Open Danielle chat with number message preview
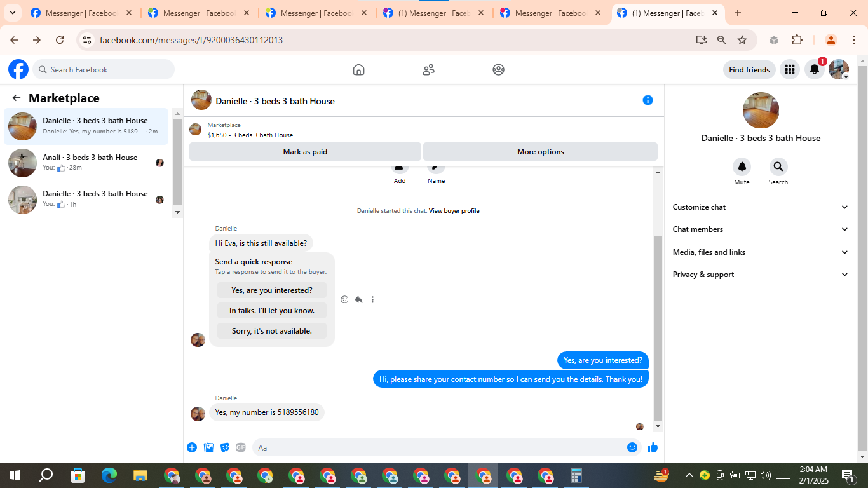Image resolution: width=868 pixels, height=488 pixels. [x=86, y=126]
